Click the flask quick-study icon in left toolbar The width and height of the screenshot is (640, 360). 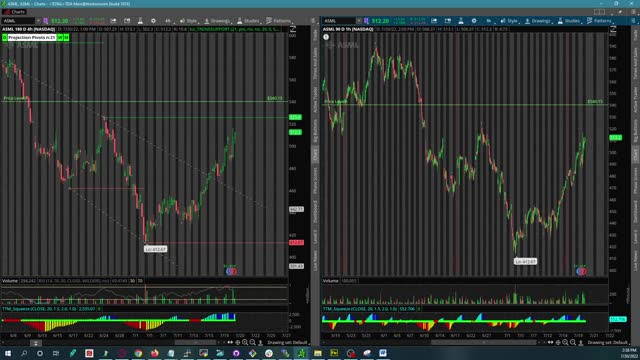[140, 21]
